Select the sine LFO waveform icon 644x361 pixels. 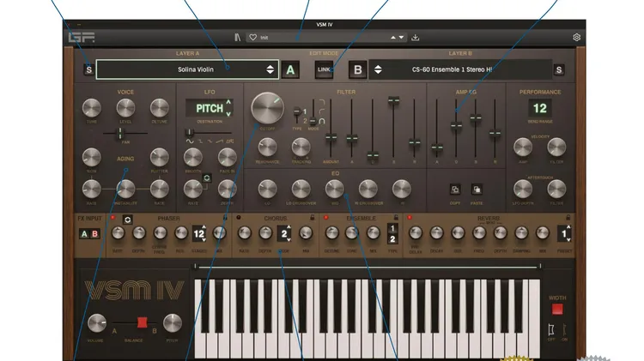pos(190,141)
